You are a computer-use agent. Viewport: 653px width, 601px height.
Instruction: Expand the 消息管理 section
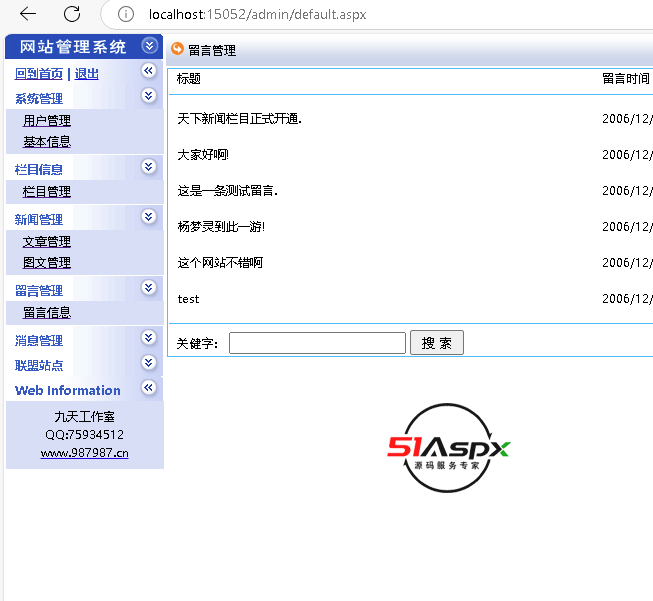point(149,338)
